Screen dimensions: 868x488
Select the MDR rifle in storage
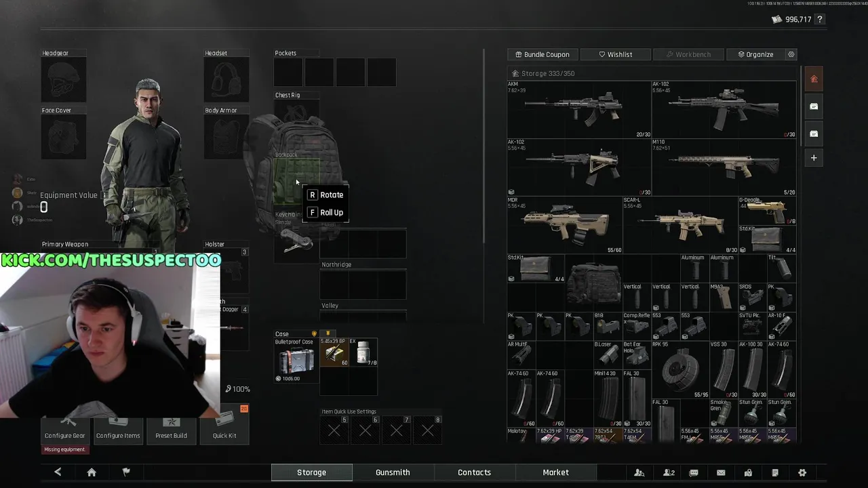[x=564, y=225]
